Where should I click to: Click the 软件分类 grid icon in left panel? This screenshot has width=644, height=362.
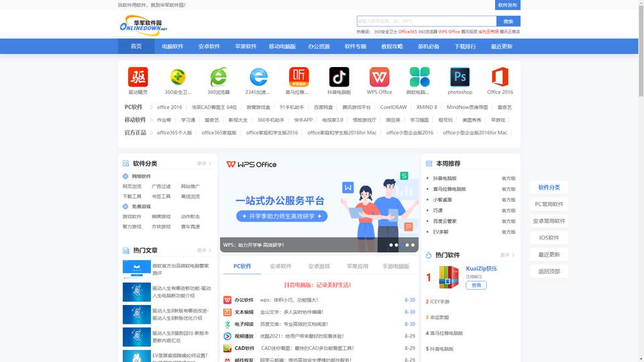(x=125, y=164)
